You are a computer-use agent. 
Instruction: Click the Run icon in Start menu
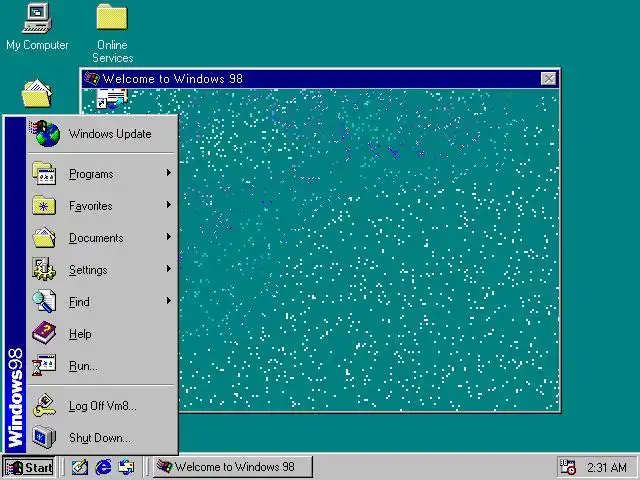tap(44, 364)
